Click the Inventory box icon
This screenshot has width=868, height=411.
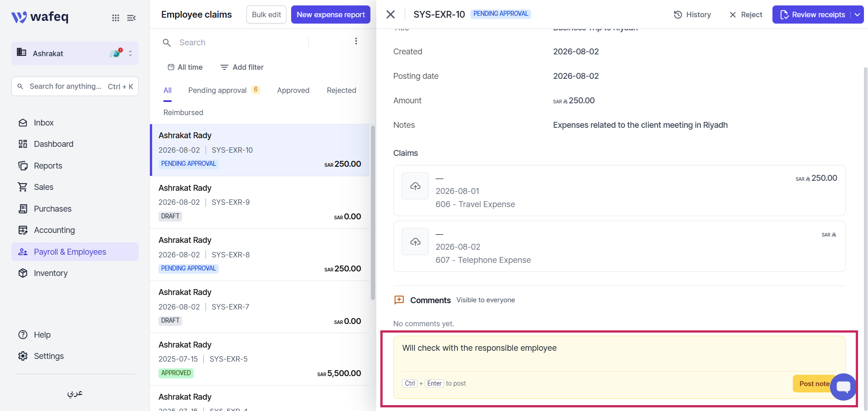tap(23, 273)
